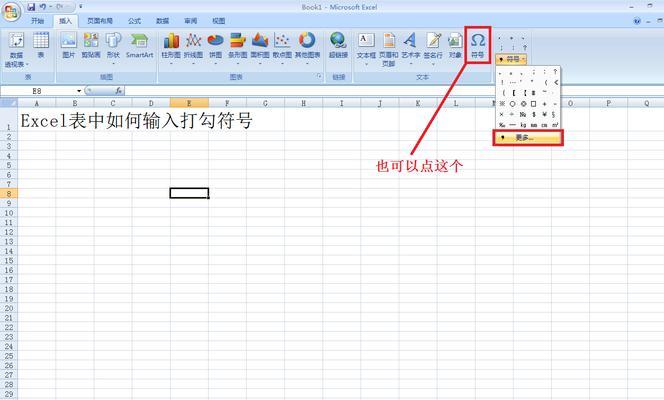Insert an Object (对象)
This screenshot has height=400, width=664.
coord(455,45)
